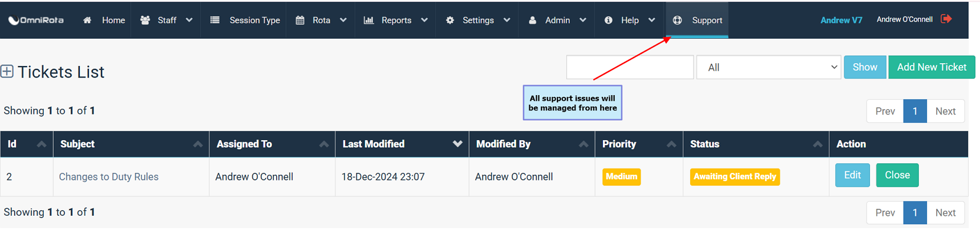Click the OmniRota logo
Viewport: 980px width, 238px height.
(35, 20)
